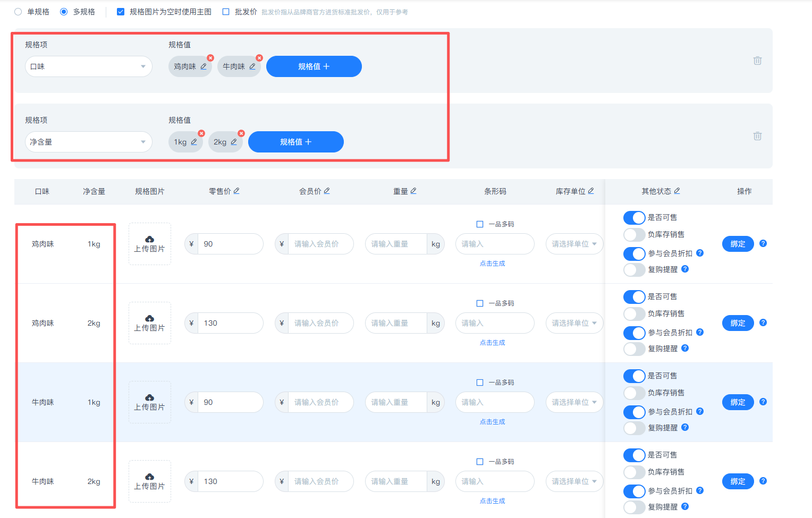812x518 pixels.
Task: Tick 一品多码 in 牛肉味 2kg row
Action: click(480, 462)
